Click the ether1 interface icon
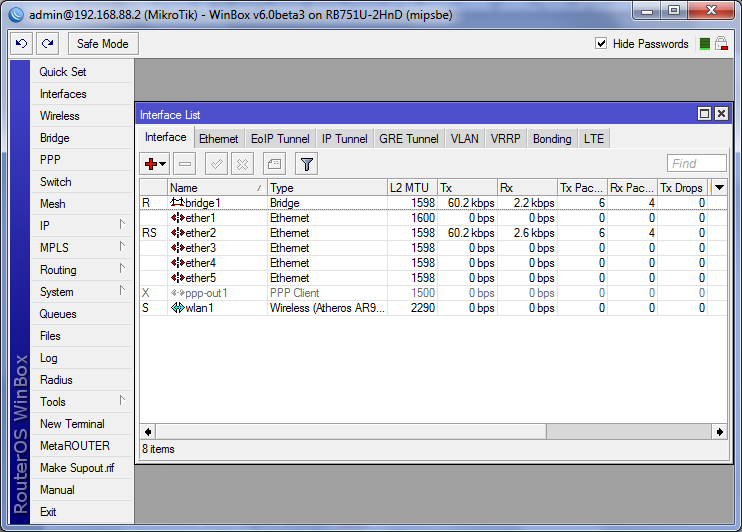 pos(177,218)
